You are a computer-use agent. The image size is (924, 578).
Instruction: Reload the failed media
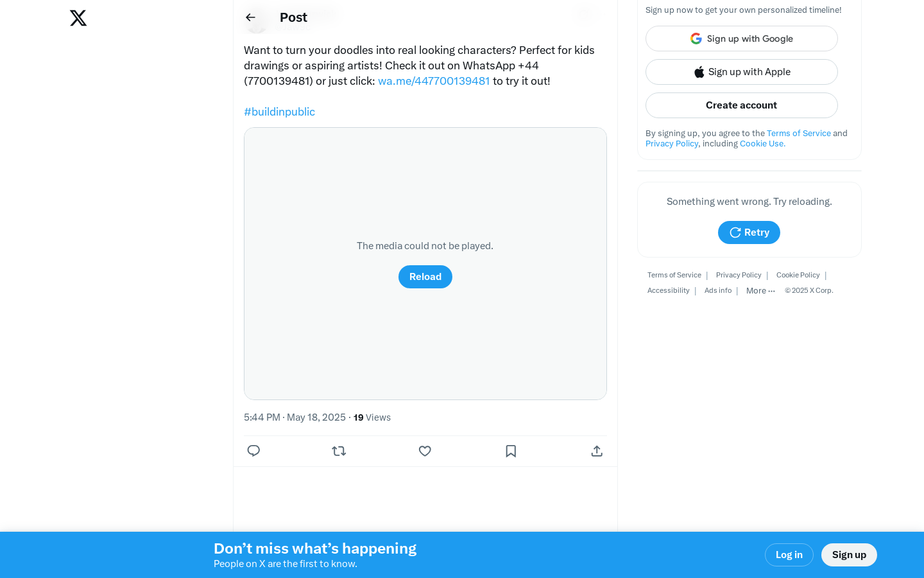425,277
